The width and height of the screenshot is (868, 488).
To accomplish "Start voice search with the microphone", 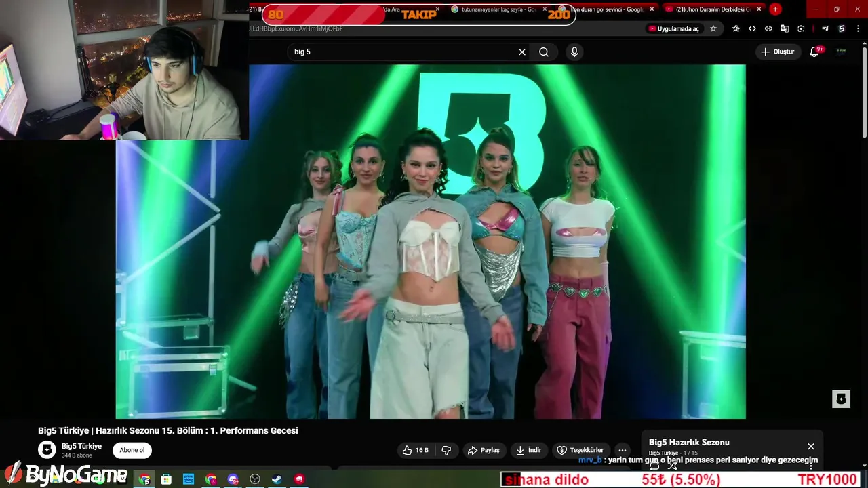I will coord(574,52).
